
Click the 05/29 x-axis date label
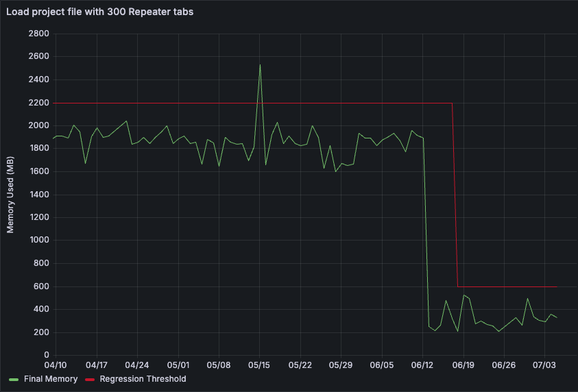coord(341,365)
